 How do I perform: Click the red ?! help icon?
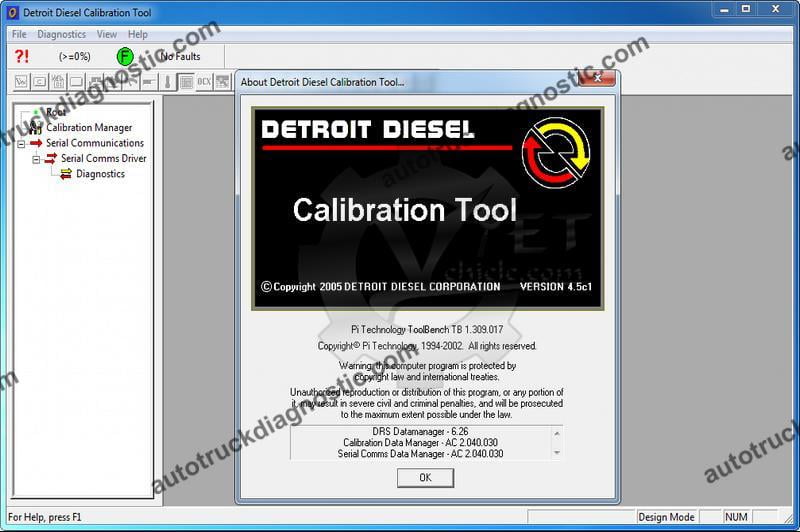pyautogui.click(x=21, y=56)
